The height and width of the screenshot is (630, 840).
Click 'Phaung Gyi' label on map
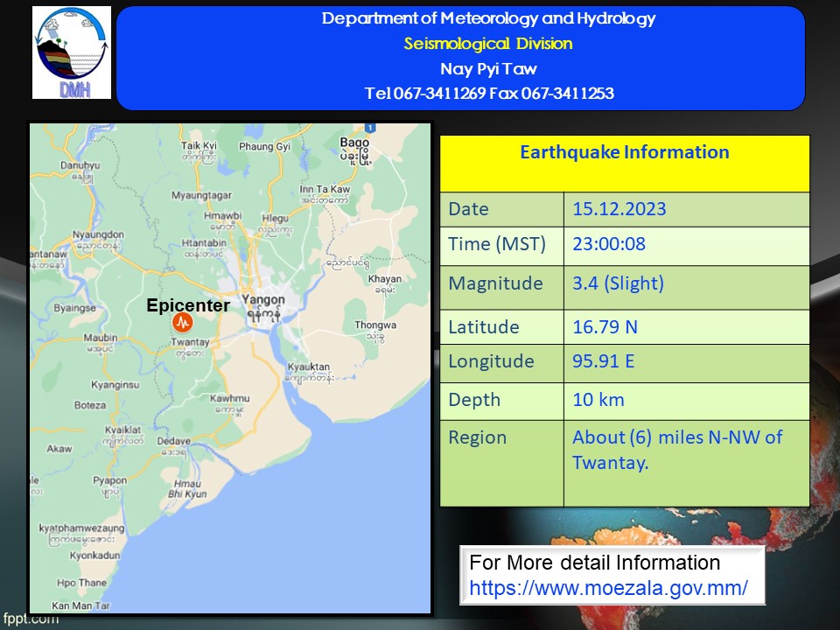pos(264,146)
